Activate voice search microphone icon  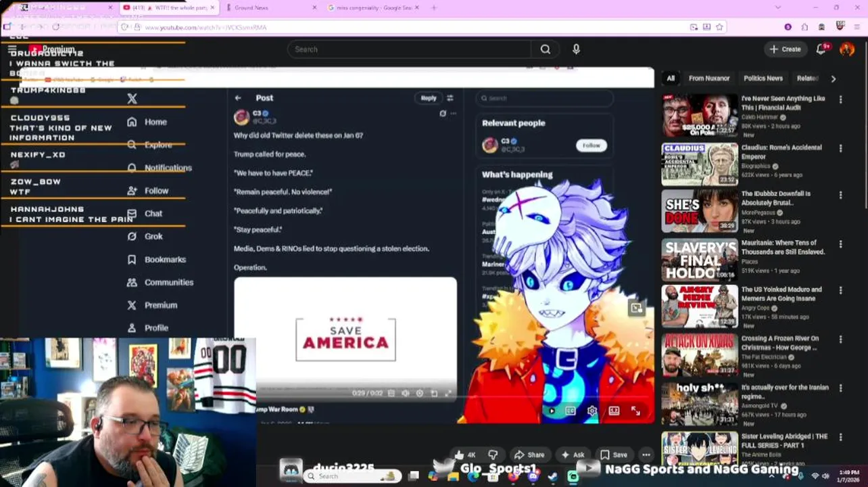(576, 49)
